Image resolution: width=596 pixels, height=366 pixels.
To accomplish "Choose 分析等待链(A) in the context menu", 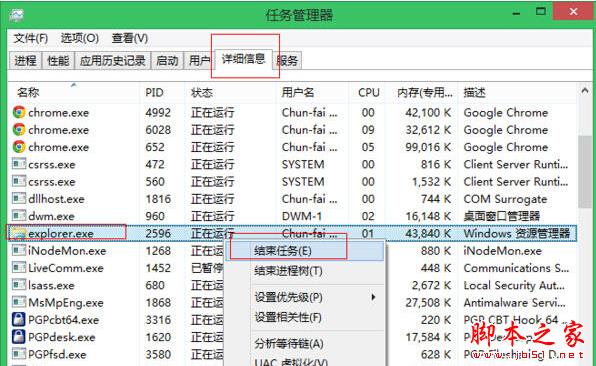I will click(304, 344).
